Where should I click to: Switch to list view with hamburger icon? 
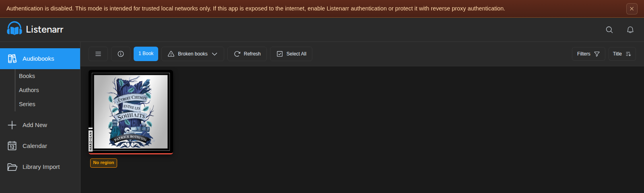(98, 54)
